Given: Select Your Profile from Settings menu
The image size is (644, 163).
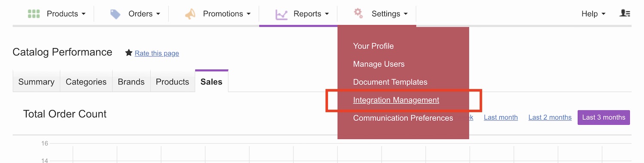Looking at the screenshot, I should pyautogui.click(x=373, y=46).
